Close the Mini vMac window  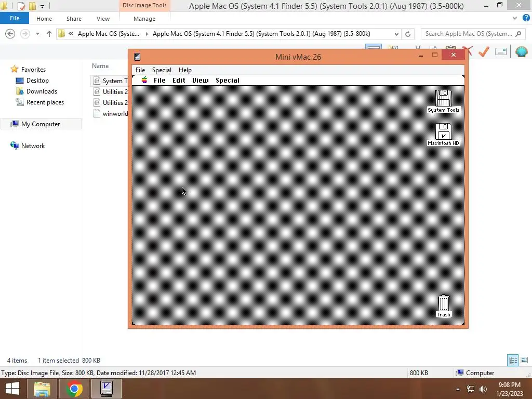[x=453, y=55]
